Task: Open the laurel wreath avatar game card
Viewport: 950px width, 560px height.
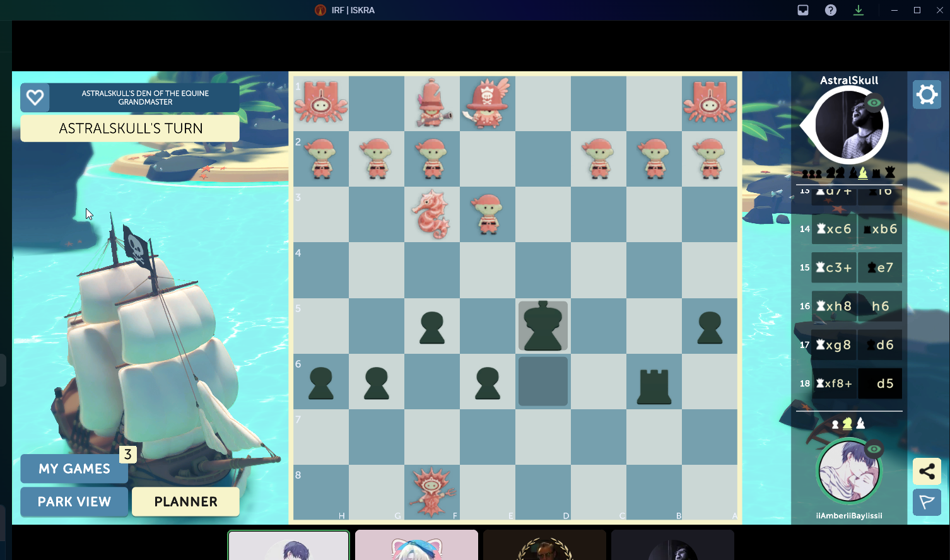Action: (544, 545)
